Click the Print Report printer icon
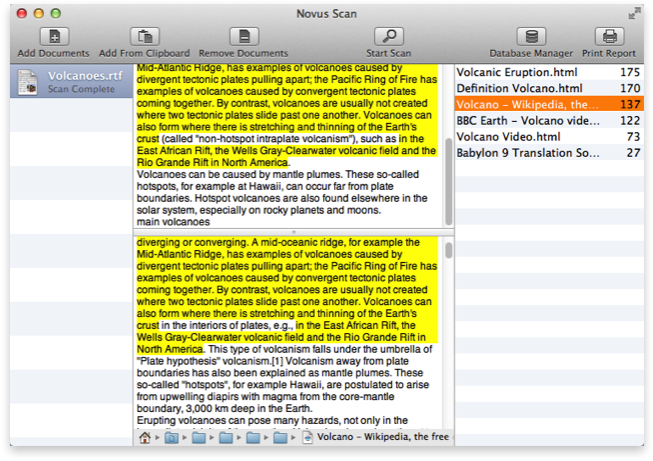Image resolution: width=653 pixels, height=461 pixels. (x=609, y=37)
